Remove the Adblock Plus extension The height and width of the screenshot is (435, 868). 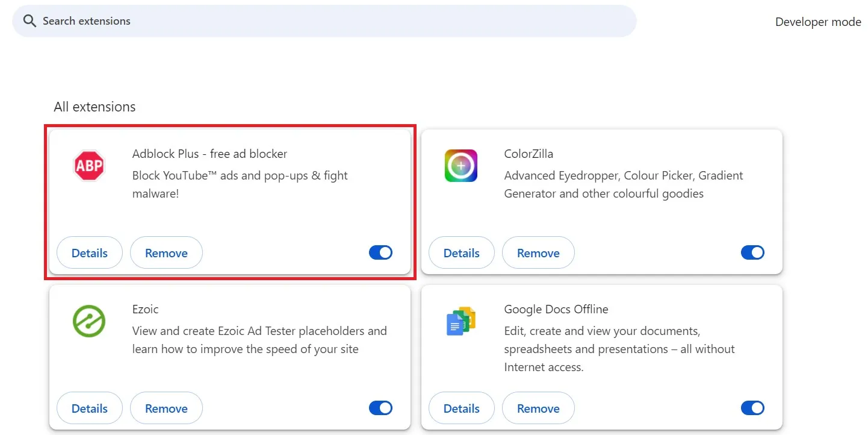[166, 253]
